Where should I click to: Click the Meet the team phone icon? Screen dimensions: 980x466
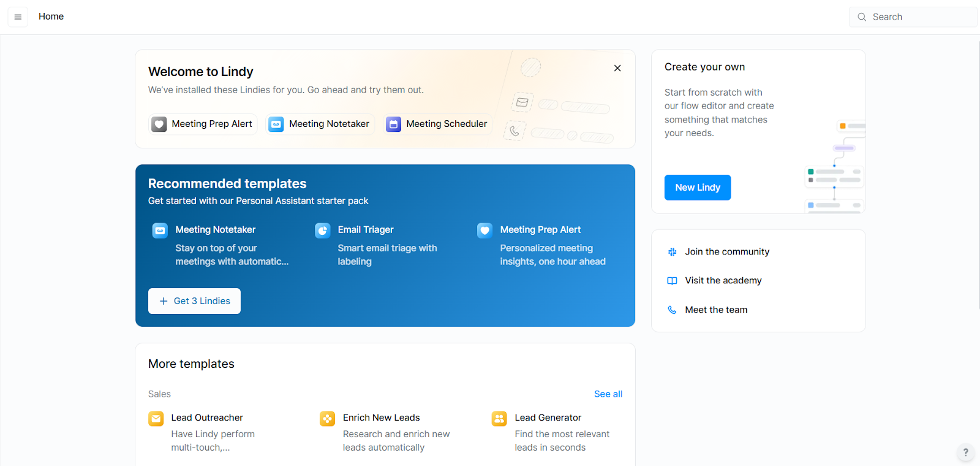[672, 310]
